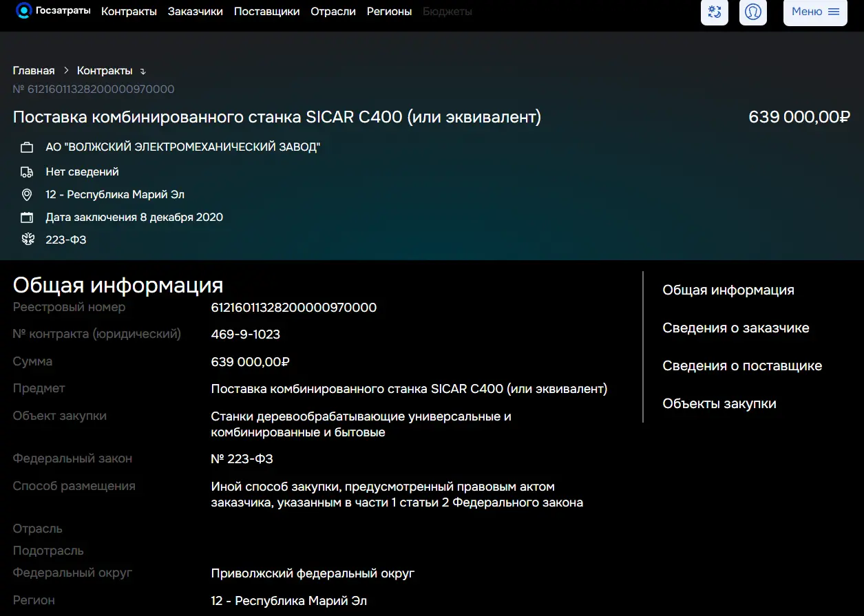Click Реестровый номер value in table
The width and height of the screenshot is (864, 616).
(x=294, y=308)
